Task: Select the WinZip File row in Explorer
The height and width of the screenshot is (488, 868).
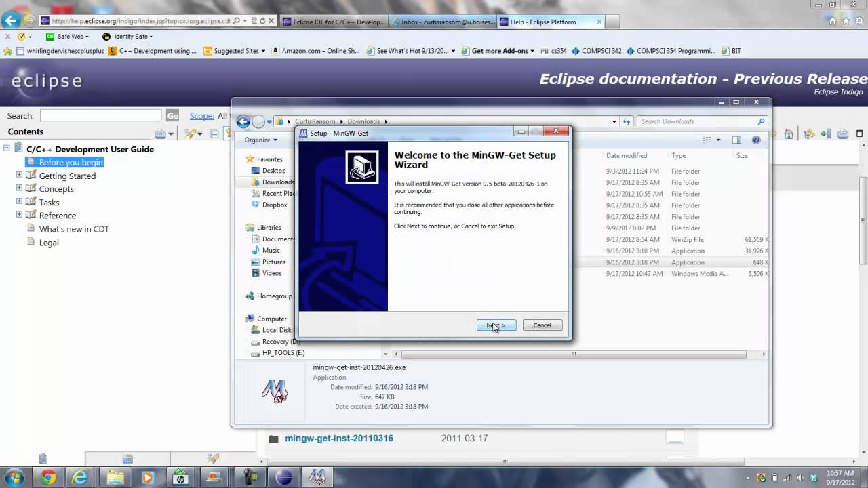Action: pos(686,239)
